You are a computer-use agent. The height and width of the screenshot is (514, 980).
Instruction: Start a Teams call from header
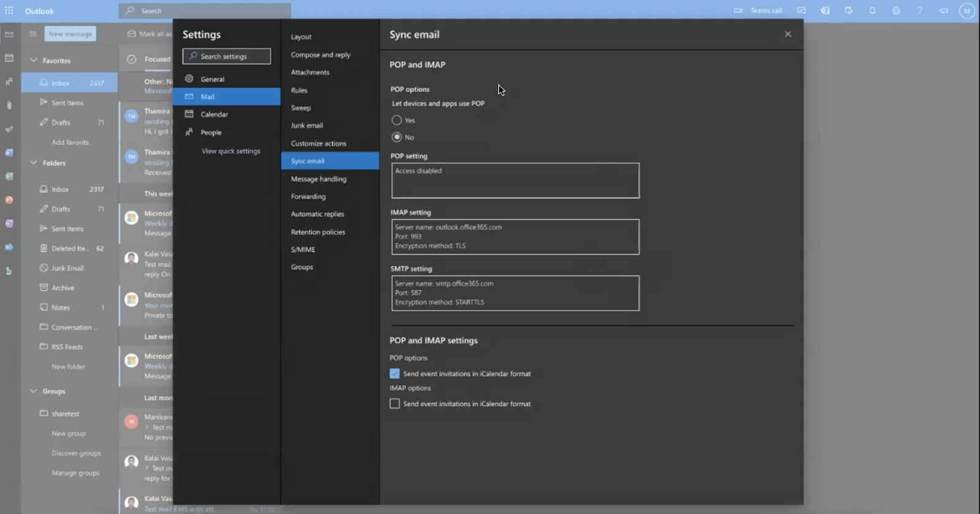click(758, 10)
